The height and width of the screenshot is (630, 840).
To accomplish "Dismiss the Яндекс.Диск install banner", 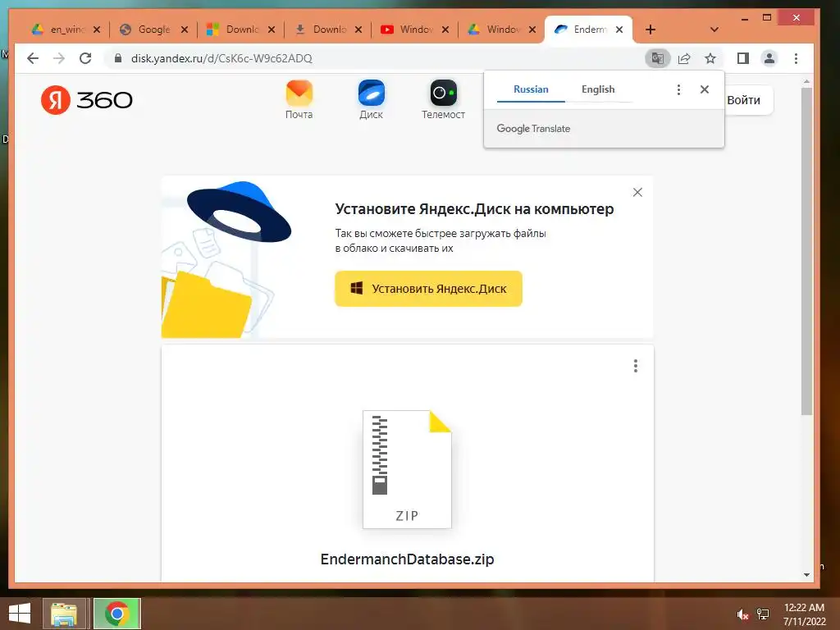I will 637,192.
